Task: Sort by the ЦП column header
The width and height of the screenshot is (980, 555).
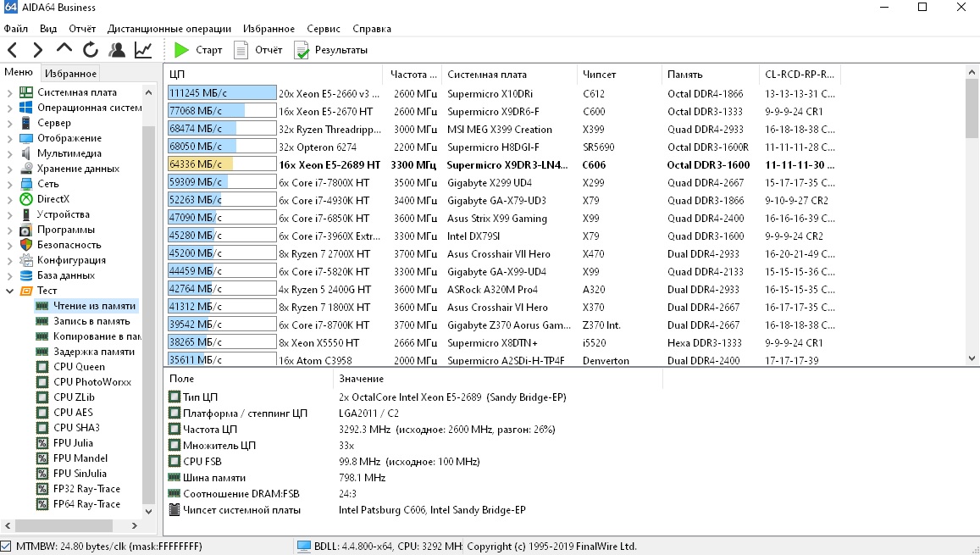Action: coord(274,75)
